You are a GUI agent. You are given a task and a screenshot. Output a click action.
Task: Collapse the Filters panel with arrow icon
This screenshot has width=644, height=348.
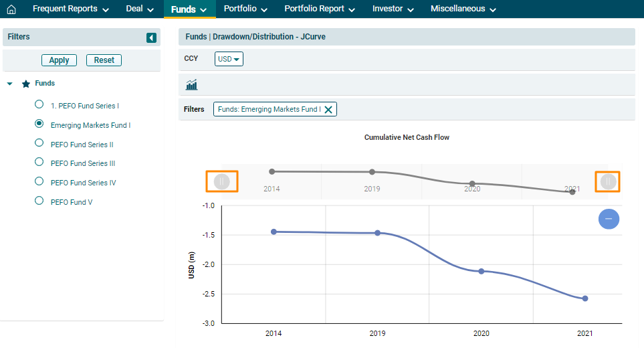point(152,37)
